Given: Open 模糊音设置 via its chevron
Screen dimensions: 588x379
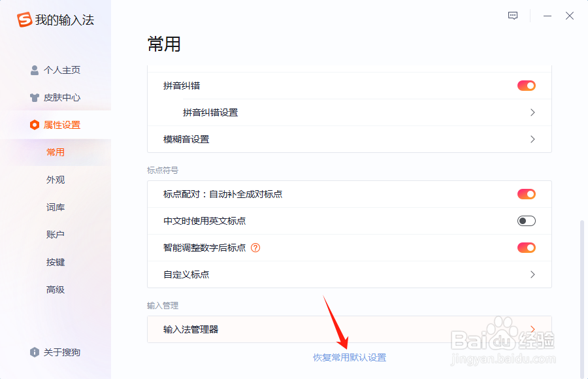Looking at the screenshot, I should (x=532, y=139).
